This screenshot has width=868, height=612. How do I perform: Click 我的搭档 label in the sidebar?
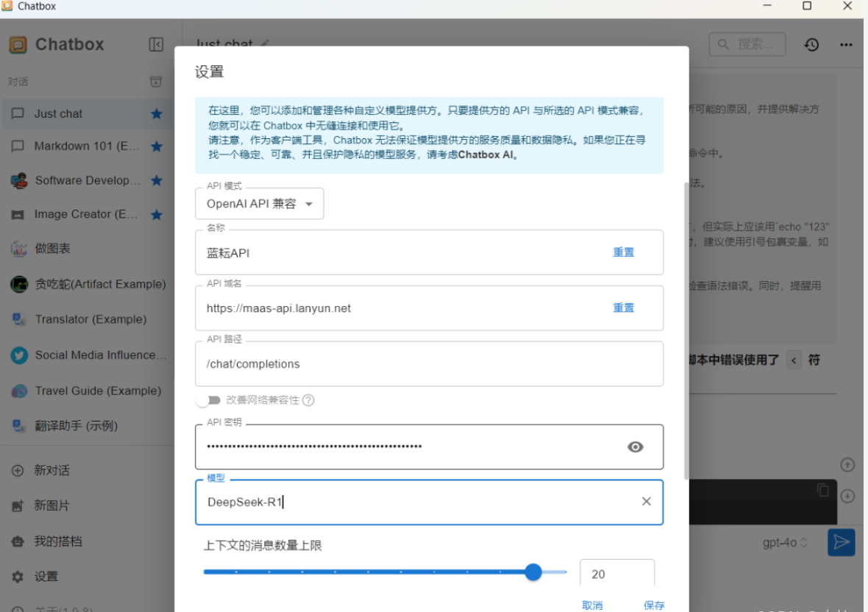[58, 541]
